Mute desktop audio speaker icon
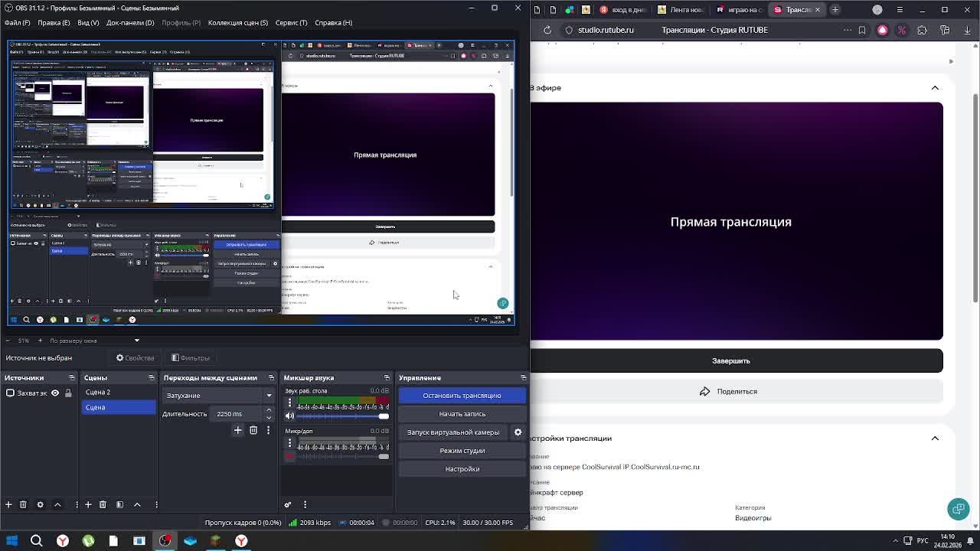The height and width of the screenshot is (551, 980). coord(289,416)
